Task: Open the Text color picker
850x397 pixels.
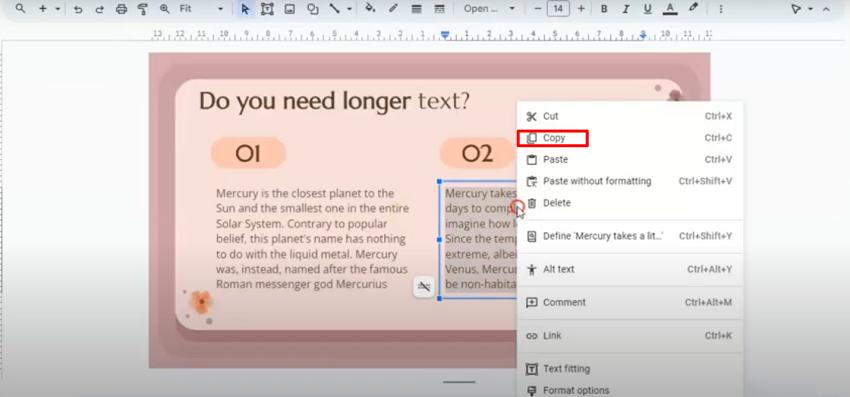Action: [x=670, y=9]
